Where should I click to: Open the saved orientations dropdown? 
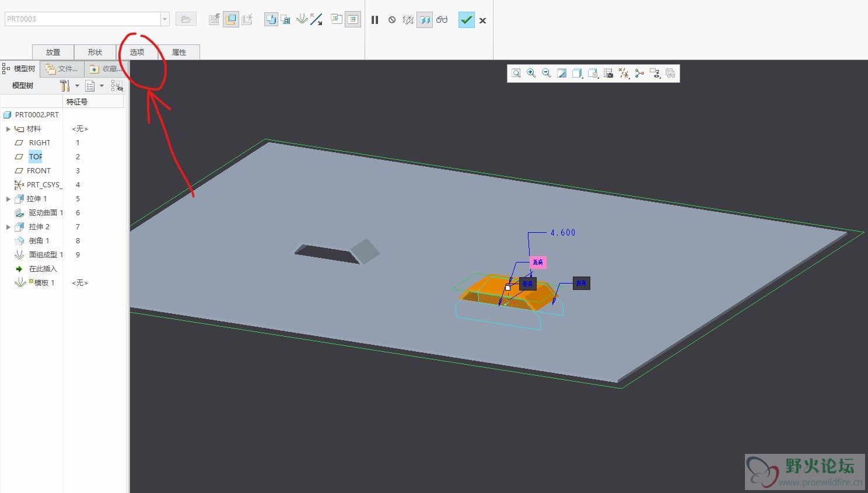tap(593, 73)
